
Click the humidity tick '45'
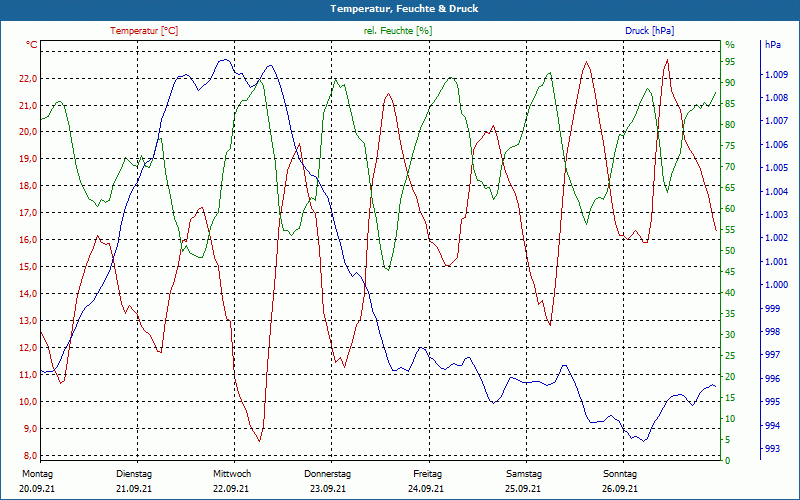[x=730, y=271]
